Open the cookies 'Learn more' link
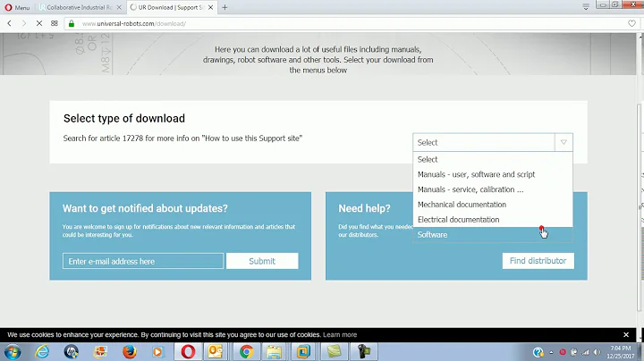This screenshot has height=361, width=644. click(x=340, y=335)
